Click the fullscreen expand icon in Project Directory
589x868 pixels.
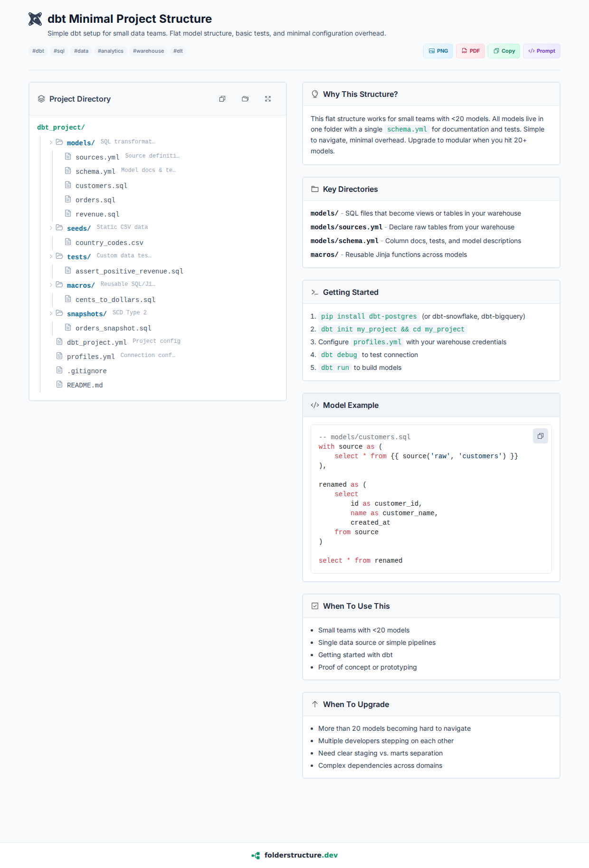tap(268, 99)
